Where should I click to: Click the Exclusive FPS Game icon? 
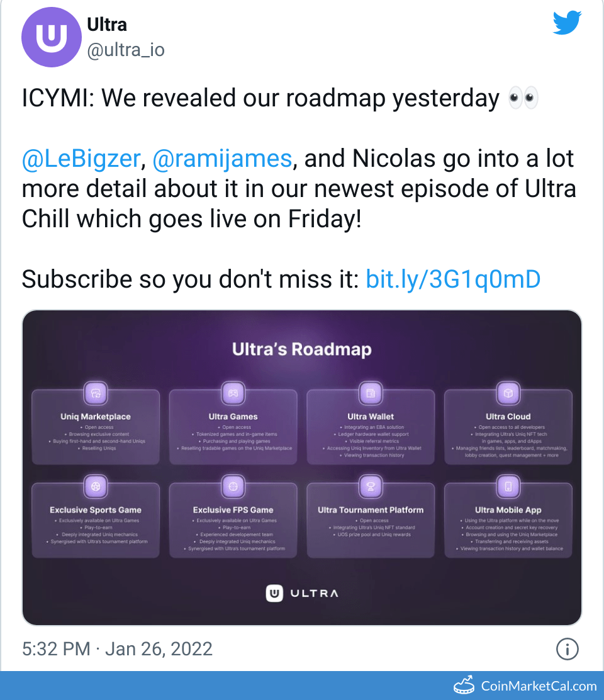233,486
